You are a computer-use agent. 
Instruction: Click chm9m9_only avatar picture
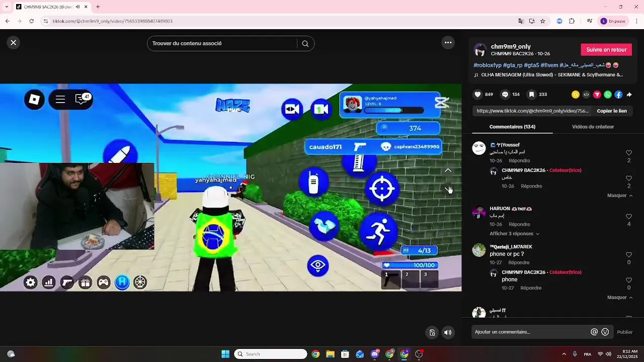[480, 50]
